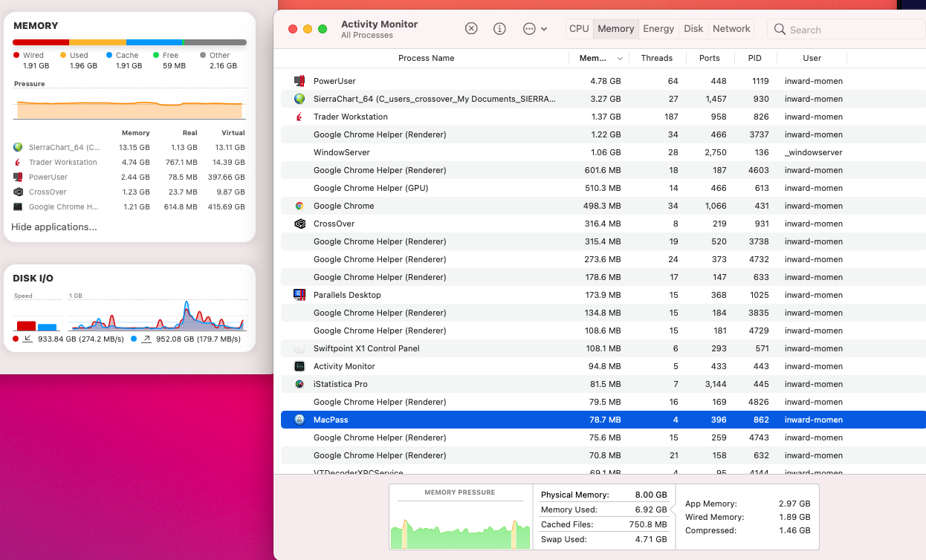Click the 4.78 GB memory value for PowerUser
Image resolution: width=926 pixels, height=560 pixels.
(x=605, y=81)
